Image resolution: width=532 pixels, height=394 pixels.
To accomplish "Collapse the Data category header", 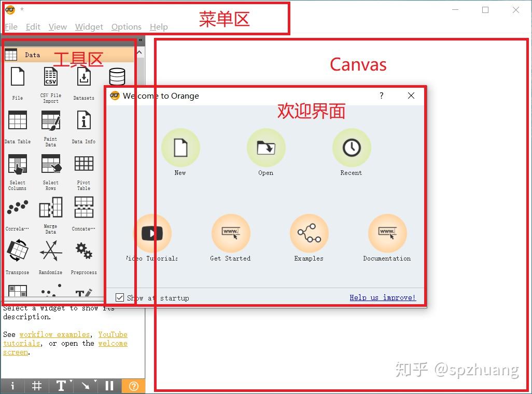I will click(32, 55).
